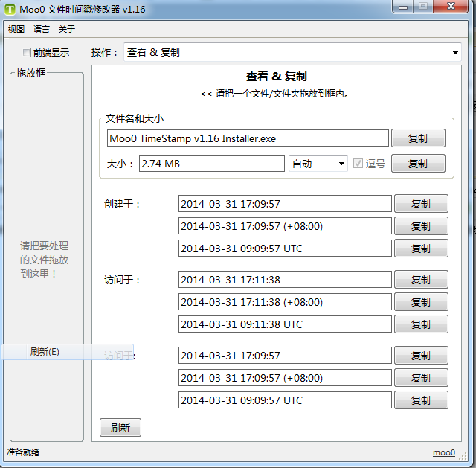Copy 访问于 local time 17:11:38
This screenshot has height=468, width=476.
click(x=421, y=280)
